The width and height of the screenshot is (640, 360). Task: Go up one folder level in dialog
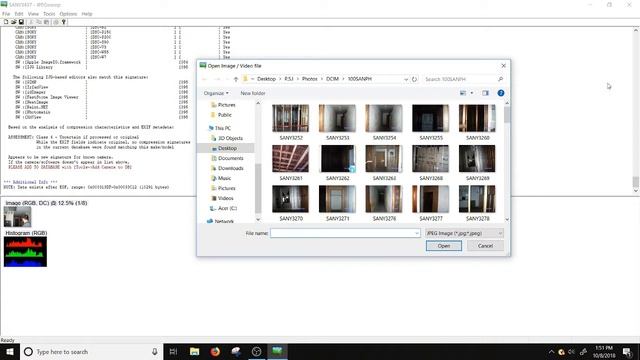(236, 79)
